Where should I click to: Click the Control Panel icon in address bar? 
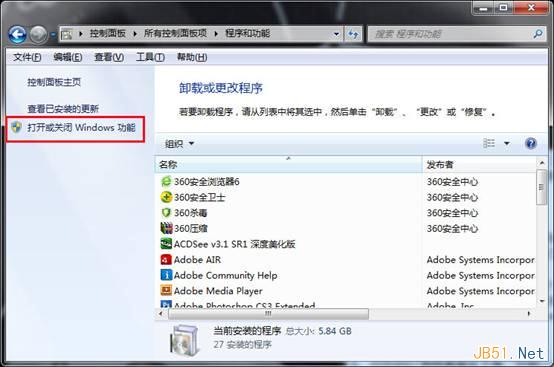point(66,34)
